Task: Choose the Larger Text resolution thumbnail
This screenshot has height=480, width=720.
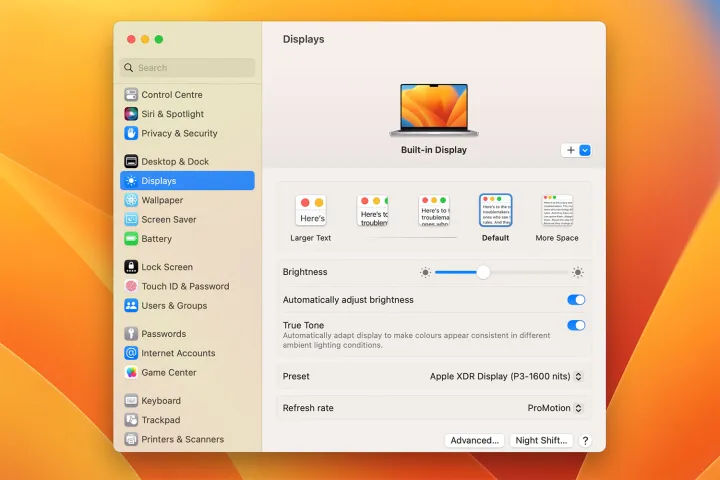Action: [x=311, y=210]
